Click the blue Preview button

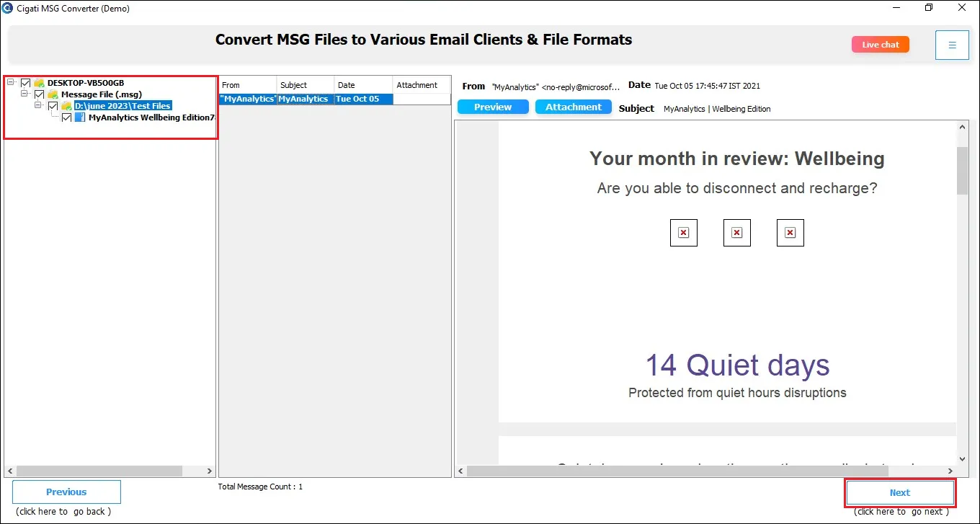493,107
